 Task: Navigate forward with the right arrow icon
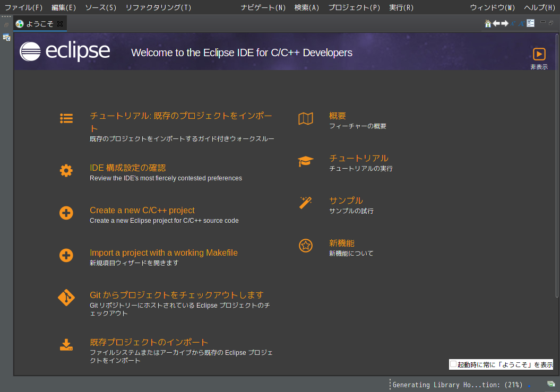tap(505, 23)
